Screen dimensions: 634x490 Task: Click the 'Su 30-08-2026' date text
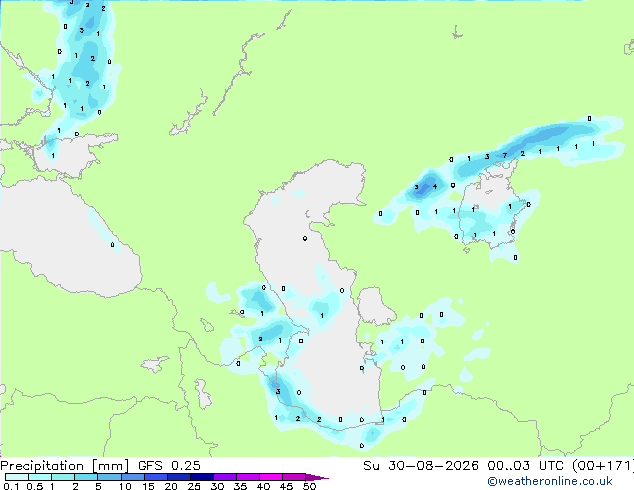(x=421, y=466)
